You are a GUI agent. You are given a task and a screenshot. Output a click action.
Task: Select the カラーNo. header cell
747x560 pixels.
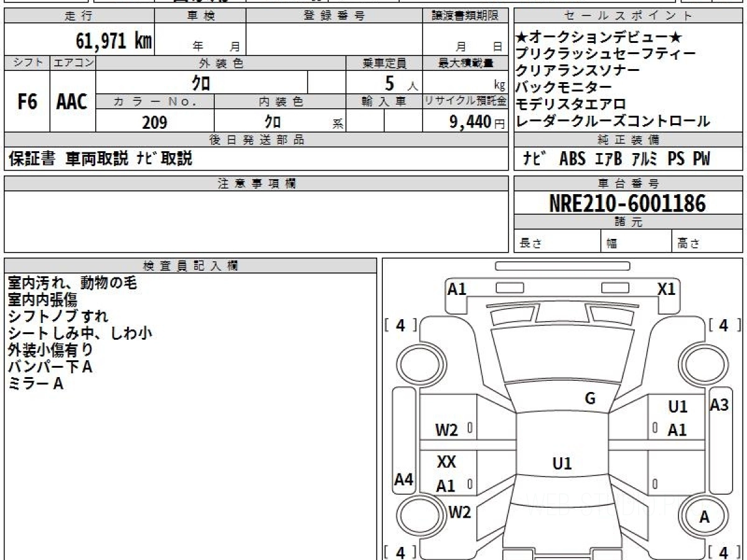(x=155, y=101)
